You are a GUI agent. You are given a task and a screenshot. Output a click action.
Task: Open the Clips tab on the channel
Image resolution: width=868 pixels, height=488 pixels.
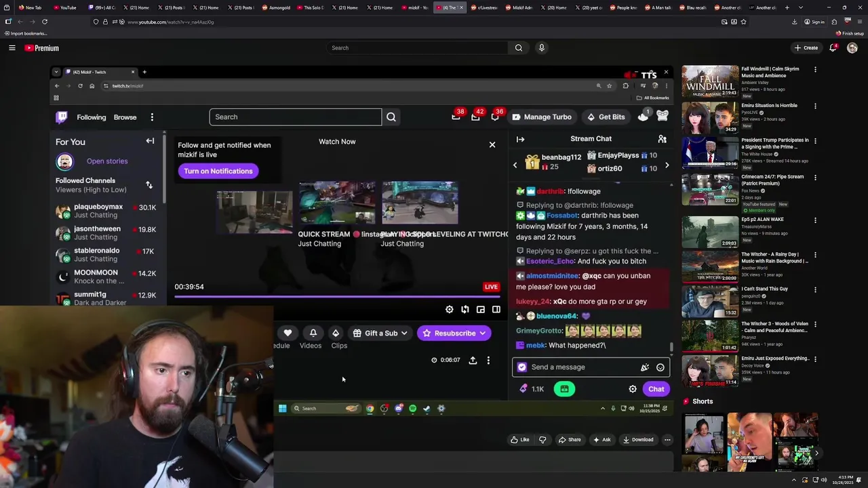pos(339,346)
